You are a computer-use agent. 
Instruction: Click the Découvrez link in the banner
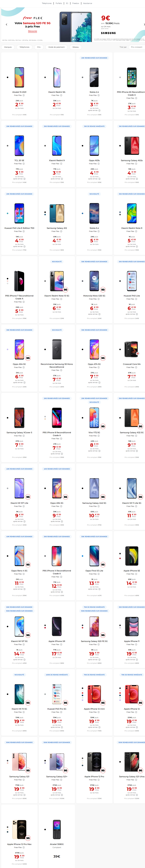tap(33, 31)
